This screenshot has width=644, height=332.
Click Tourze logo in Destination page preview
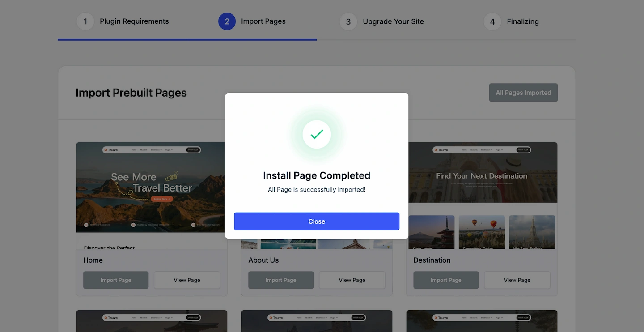[441, 150]
